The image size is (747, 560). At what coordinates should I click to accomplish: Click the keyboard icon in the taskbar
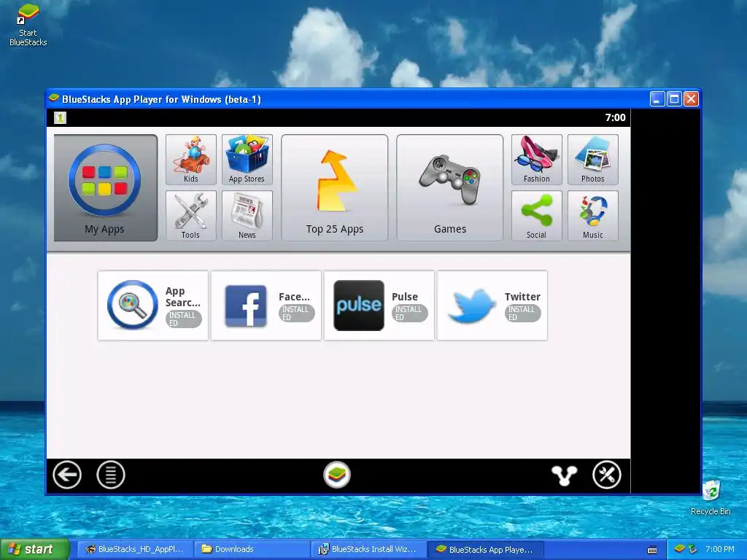[652, 550]
